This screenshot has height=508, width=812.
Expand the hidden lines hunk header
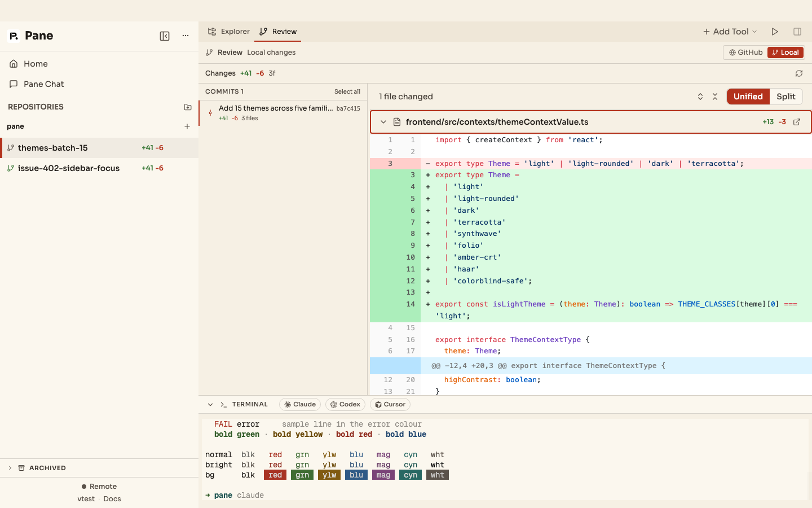[x=590, y=366]
